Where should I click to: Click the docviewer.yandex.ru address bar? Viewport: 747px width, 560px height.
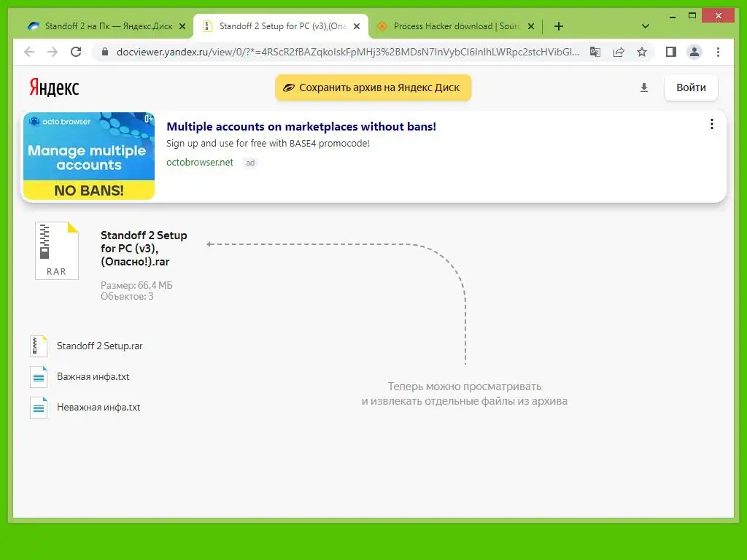348,52
